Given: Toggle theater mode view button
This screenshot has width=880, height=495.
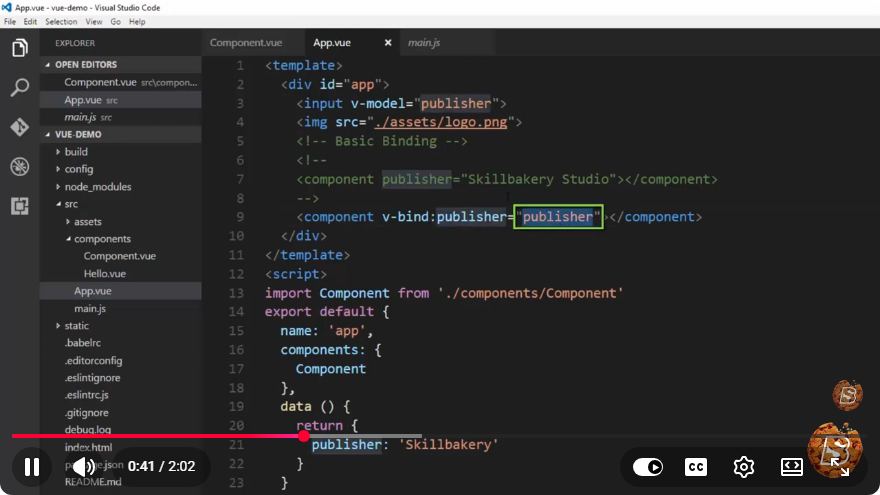Looking at the screenshot, I should (791, 467).
